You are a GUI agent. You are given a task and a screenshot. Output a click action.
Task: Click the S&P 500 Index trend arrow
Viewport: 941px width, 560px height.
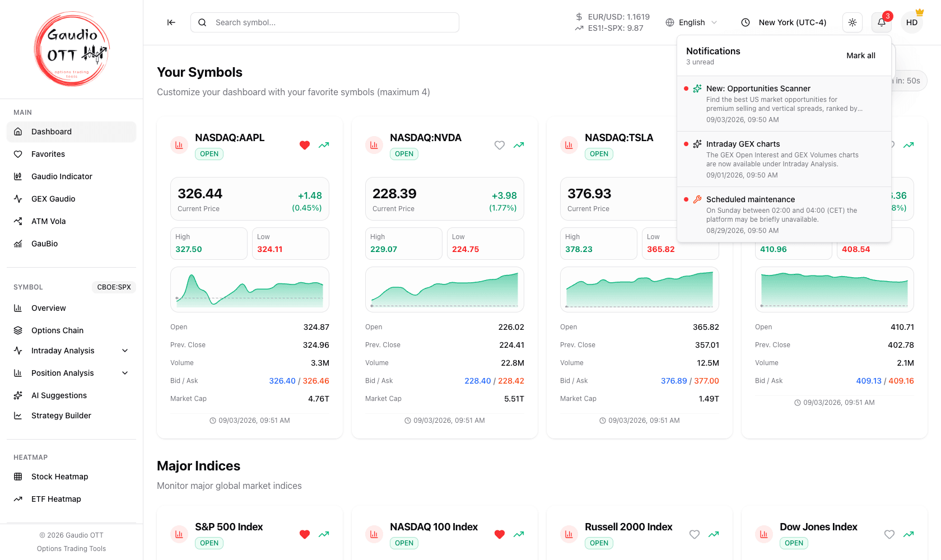[x=324, y=534]
